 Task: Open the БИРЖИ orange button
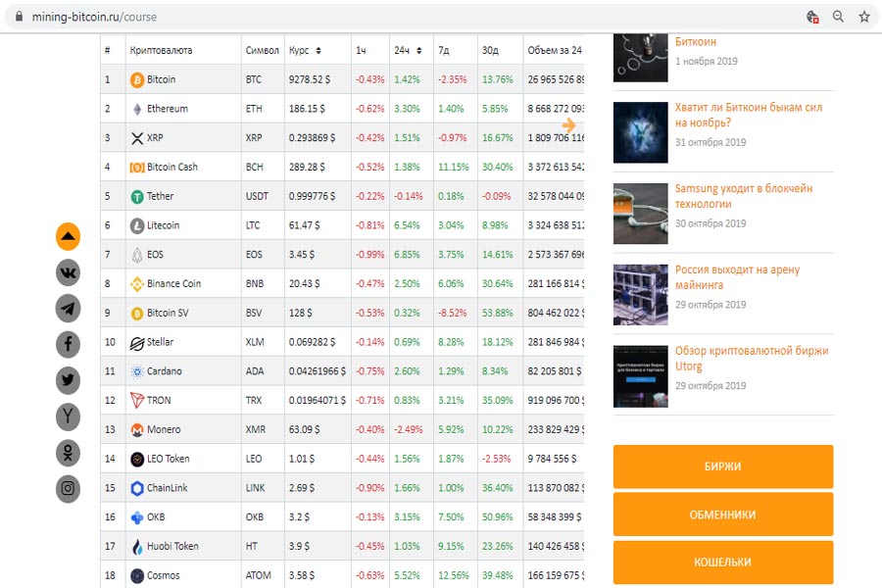click(x=723, y=466)
